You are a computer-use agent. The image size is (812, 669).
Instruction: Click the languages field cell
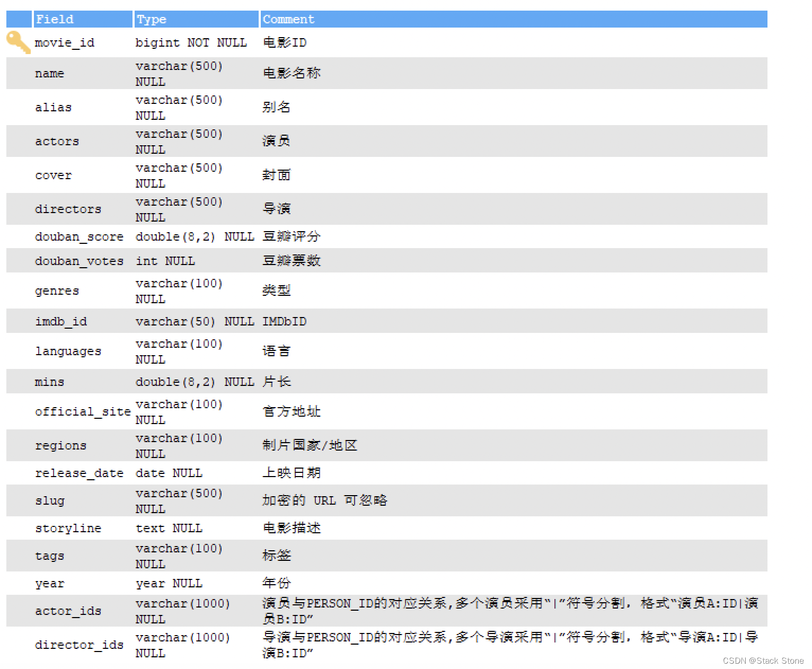click(68, 351)
